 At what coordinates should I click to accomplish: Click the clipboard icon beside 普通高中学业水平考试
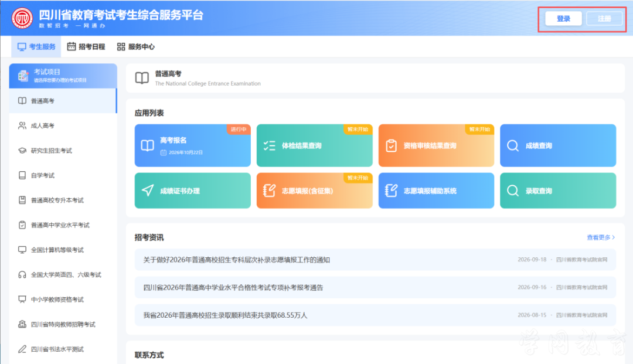tap(22, 224)
